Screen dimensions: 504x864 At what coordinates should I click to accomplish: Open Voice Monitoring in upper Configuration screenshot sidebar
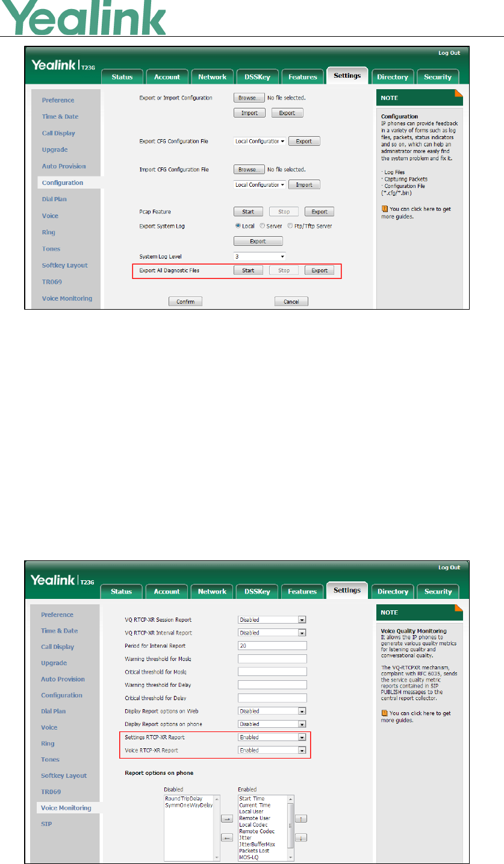(x=67, y=298)
